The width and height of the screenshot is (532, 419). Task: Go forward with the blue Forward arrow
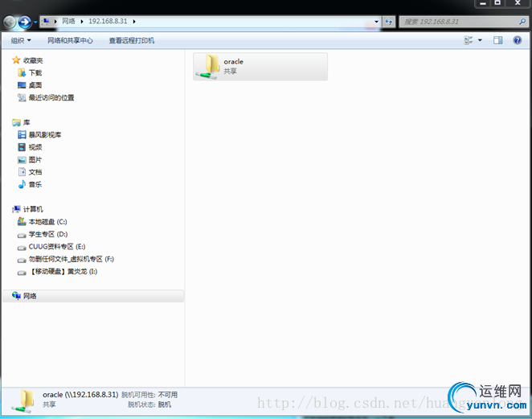(x=25, y=22)
